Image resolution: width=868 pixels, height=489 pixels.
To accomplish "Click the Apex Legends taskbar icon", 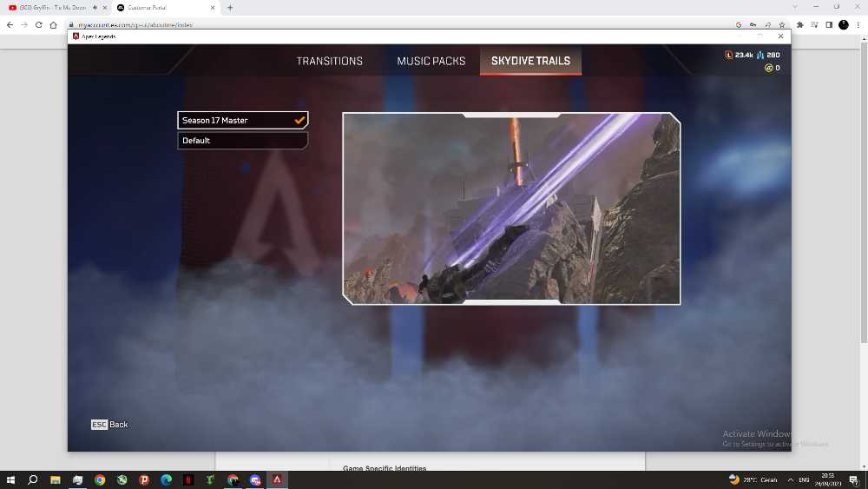I will (x=277, y=479).
